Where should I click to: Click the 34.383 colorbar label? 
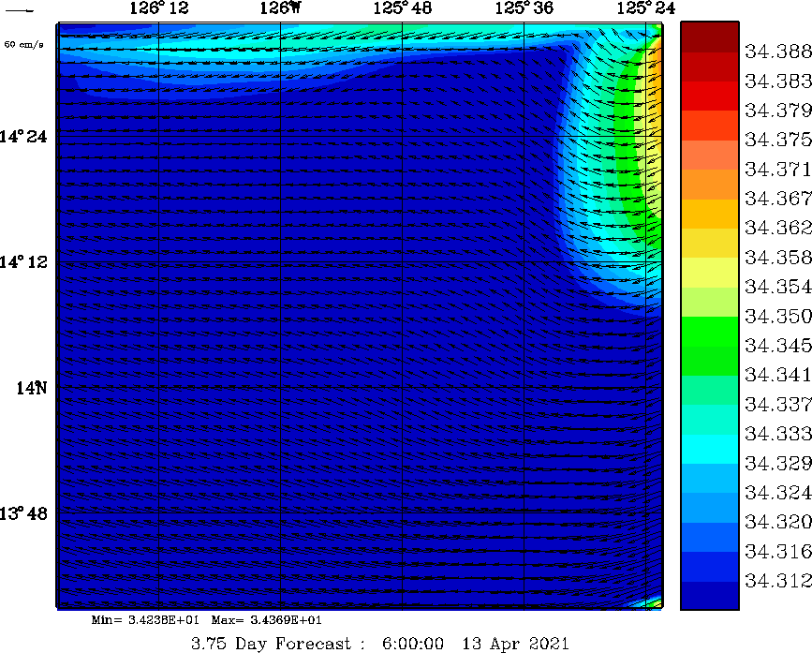778,81
